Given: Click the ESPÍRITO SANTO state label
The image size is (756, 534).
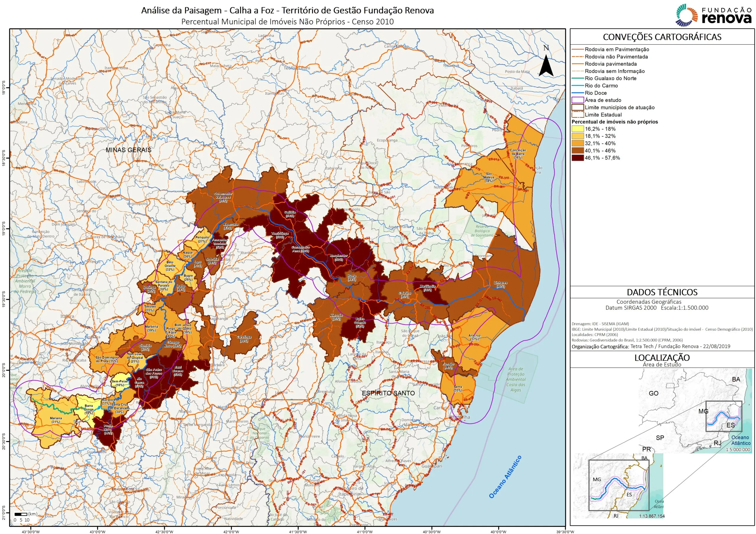Looking at the screenshot, I should [388, 393].
